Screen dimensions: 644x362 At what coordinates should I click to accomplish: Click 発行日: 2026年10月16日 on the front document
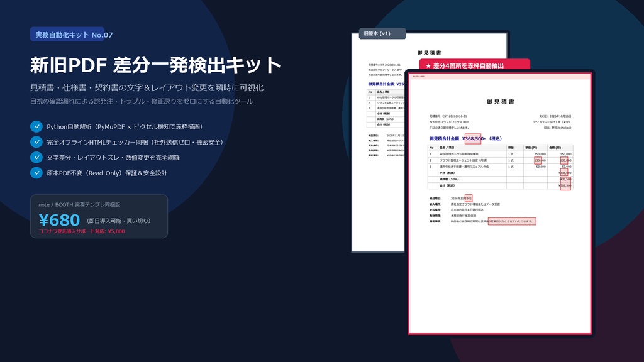(555, 116)
